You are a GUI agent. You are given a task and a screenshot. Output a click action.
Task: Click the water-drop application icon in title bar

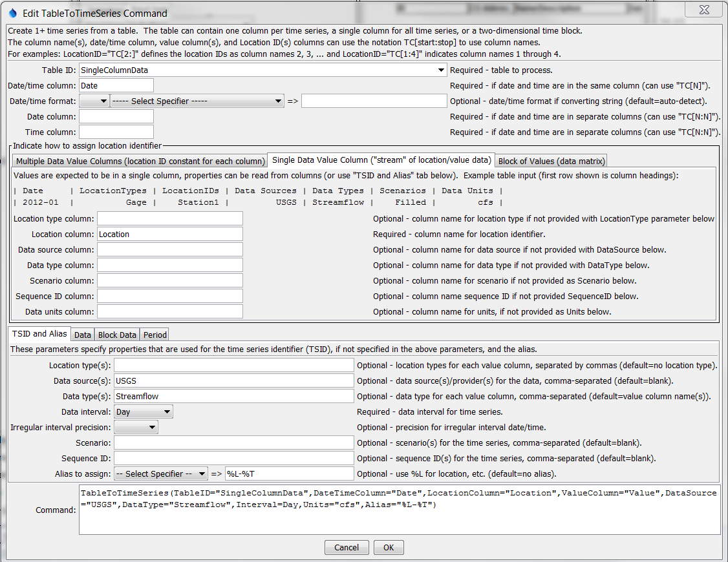[x=13, y=13]
